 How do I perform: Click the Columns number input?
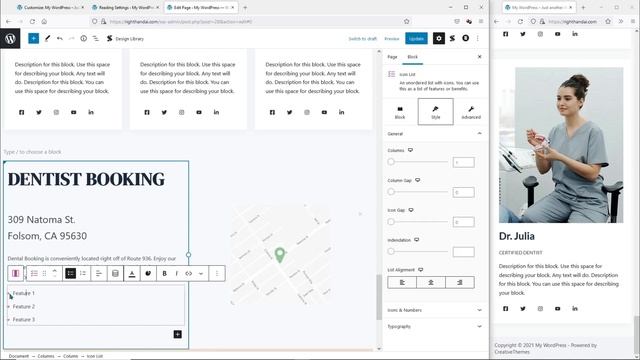[464, 162]
